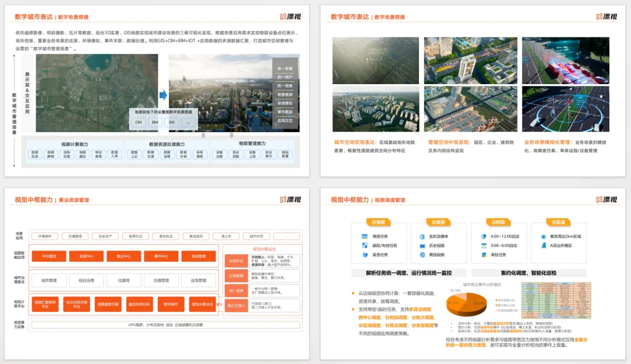
Task: Click the 应急管理 algorithm box
Action: (x=199, y=280)
